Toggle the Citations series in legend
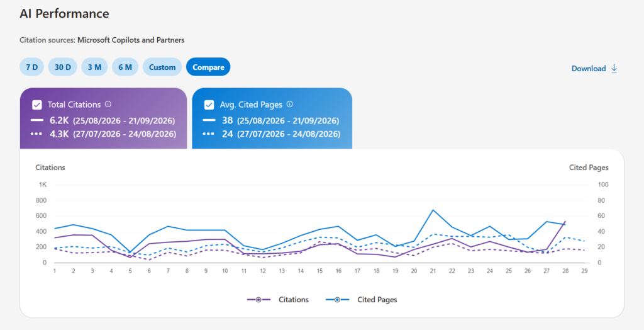The image size is (644, 330). (278, 300)
